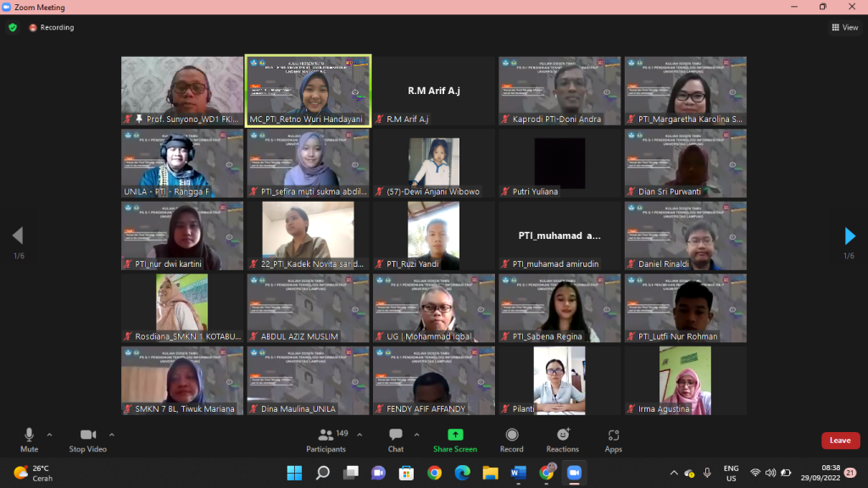Toggle the camera with Stop Video
This screenshot has height=488, width=868.
88,439
